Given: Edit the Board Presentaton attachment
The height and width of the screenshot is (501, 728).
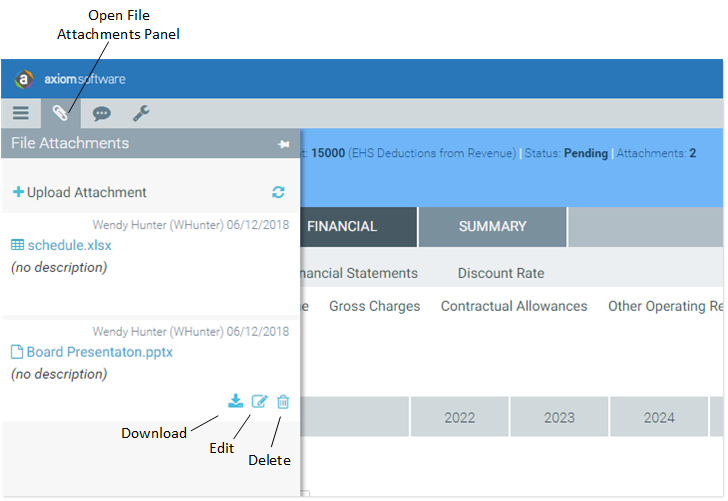Looking at the screenshot, I should pos(260,401).
